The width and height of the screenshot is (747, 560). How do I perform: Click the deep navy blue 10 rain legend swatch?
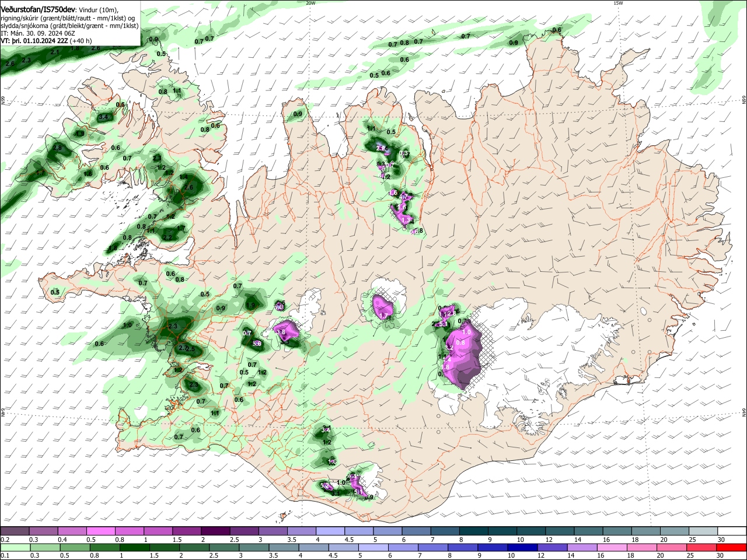click(x=522, y=547)
